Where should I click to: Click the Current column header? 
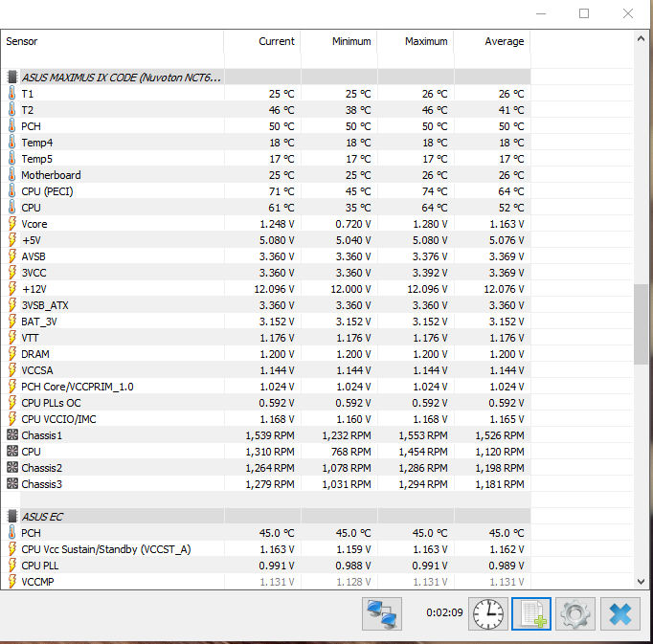tap(262, 41)
